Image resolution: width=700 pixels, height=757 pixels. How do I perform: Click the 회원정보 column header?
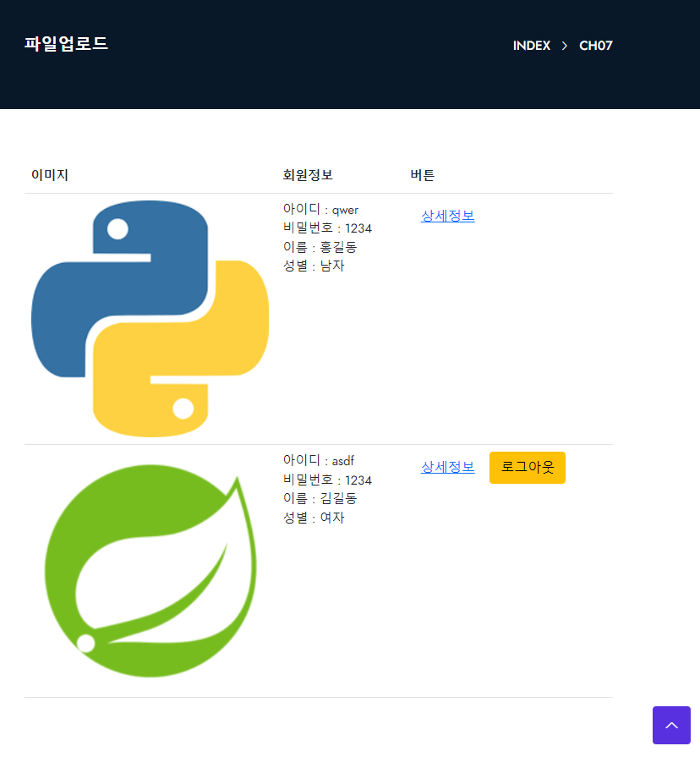[x=308, y=175]
